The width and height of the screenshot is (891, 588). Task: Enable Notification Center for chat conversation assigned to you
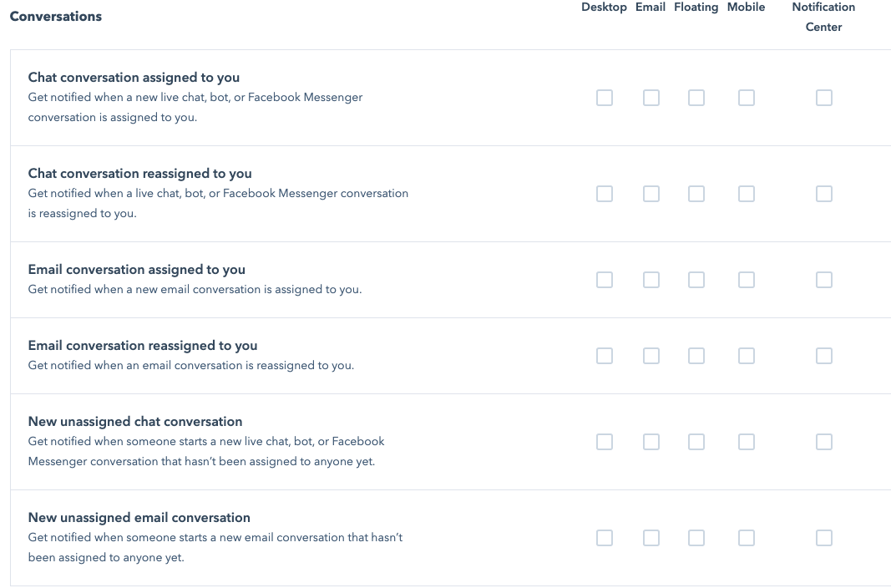[824, 98]
